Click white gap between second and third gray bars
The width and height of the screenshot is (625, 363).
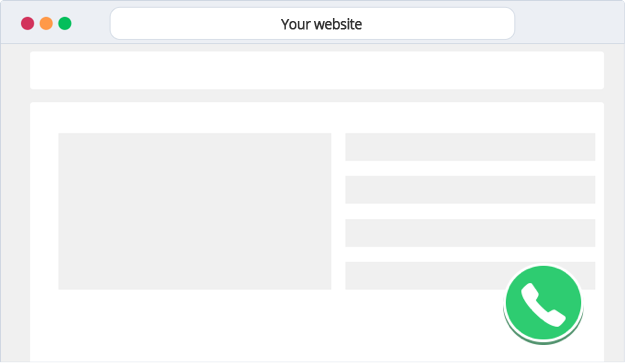pyautogui.click(x=470, y=211)
